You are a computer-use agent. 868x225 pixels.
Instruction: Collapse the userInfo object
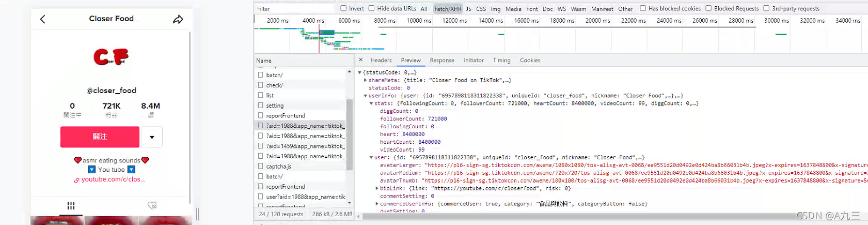point(366,96)
